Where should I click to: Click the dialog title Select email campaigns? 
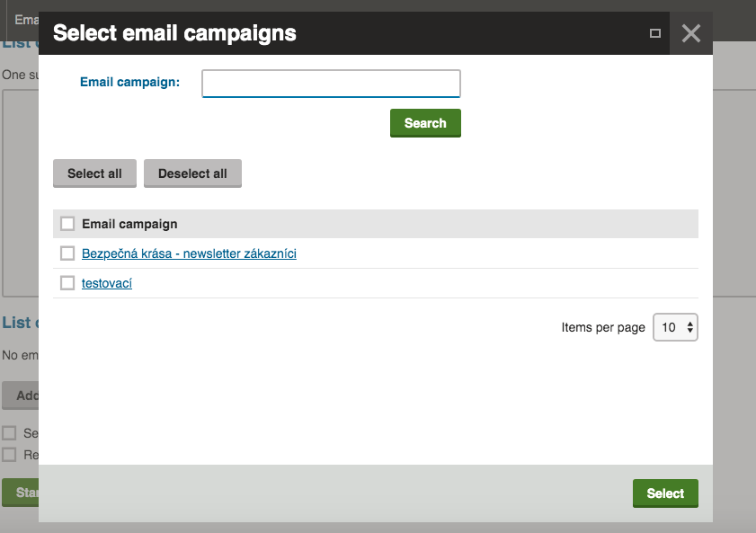[x=174, y=33]
